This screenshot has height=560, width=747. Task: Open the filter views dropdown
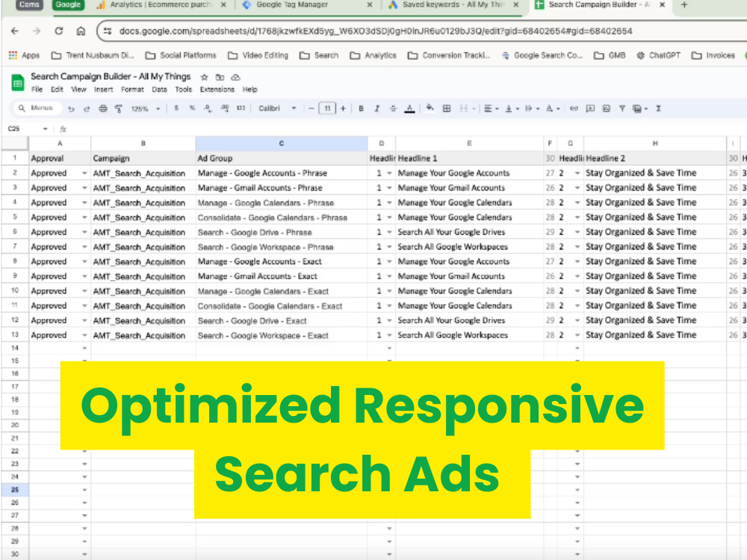[x=640, y=108]
